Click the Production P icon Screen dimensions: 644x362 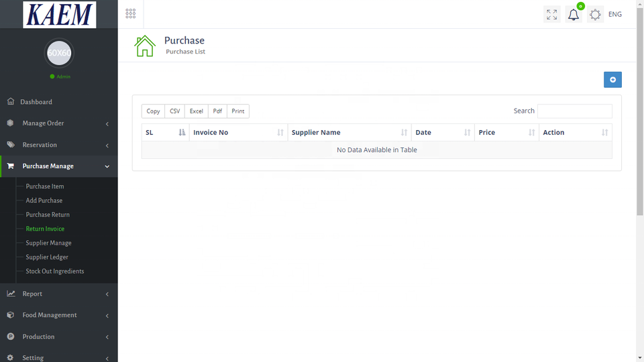[11, 336]
